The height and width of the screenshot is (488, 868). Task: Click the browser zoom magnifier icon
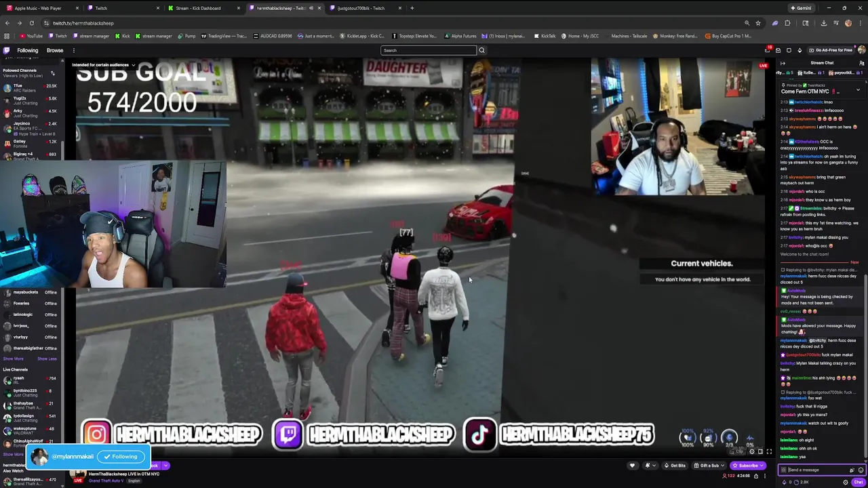[747, 23]
